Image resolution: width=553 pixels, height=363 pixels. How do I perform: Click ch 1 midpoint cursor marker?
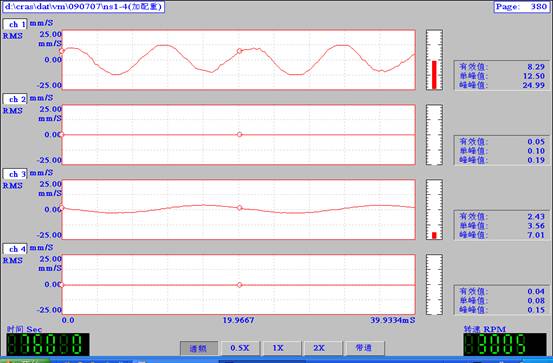pos(239,51)
